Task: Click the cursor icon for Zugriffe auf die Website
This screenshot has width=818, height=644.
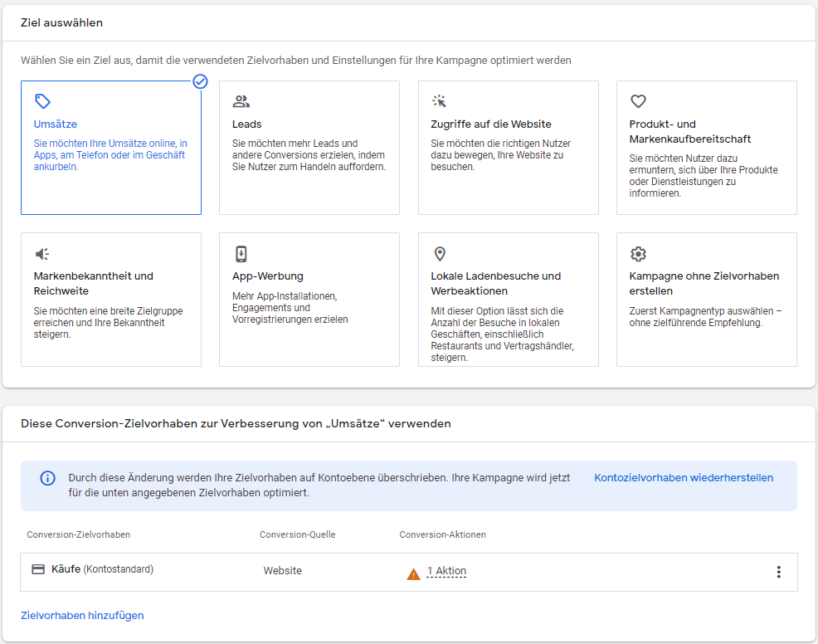Action: click(440, 101)
